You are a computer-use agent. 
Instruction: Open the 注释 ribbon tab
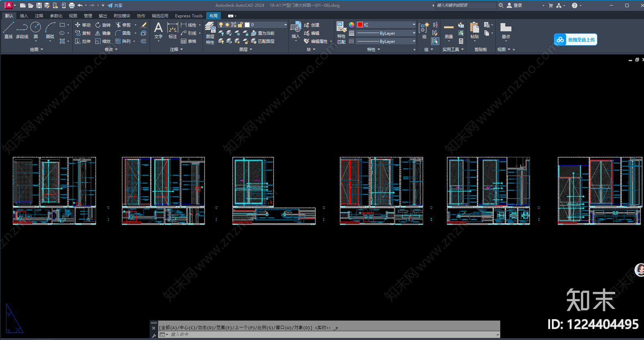coord(39,16)
